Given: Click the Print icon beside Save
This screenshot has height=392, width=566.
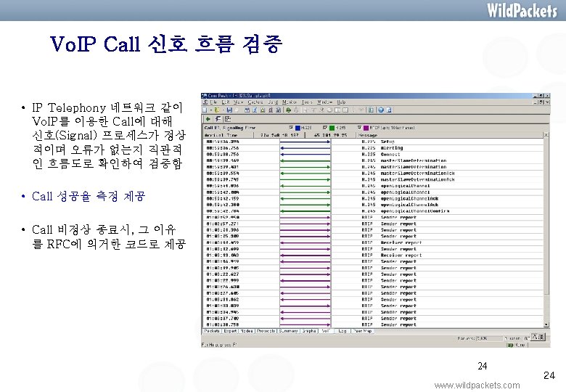Looking at the screenshot, I should 237,110.
